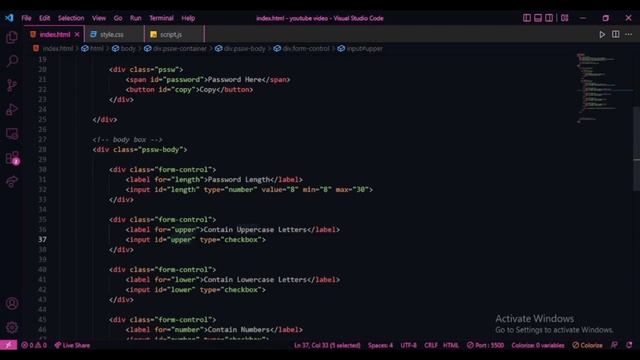Viewport: 640px width, 360px height.
Task: Click Ln 37, Col 33 cursor position
Action: point(327,345)
